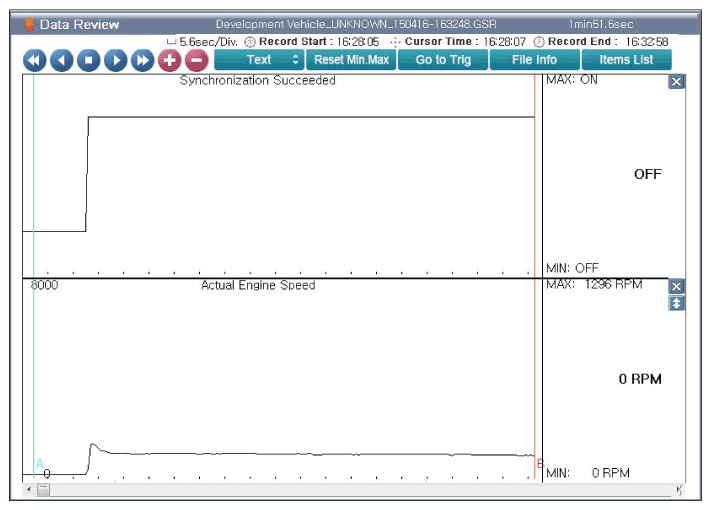Click the MIN: 0 RPM value
Image resolution: width=711 pixels, height=510 pixels.
tap(588, 473)
